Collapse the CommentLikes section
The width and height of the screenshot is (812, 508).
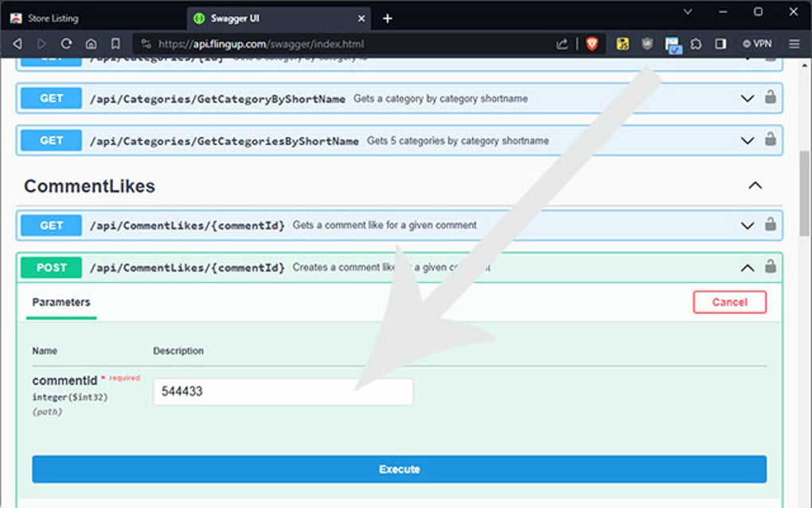(x=755, y=184)
